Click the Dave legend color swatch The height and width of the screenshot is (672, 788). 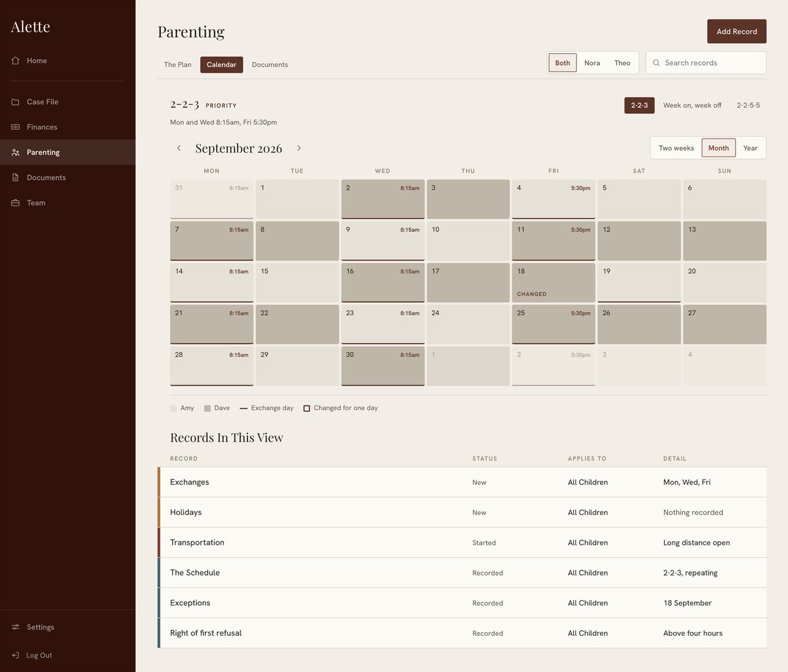[x=208, y=409]
